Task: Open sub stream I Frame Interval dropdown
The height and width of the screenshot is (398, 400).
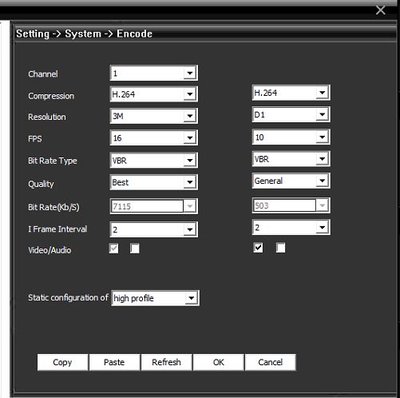Action: click(291, 227)
